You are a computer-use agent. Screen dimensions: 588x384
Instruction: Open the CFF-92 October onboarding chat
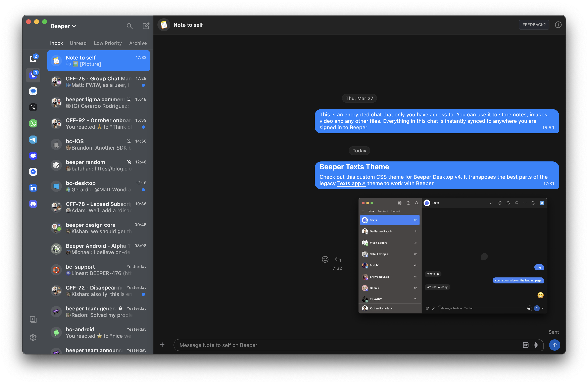pos(98,123)
